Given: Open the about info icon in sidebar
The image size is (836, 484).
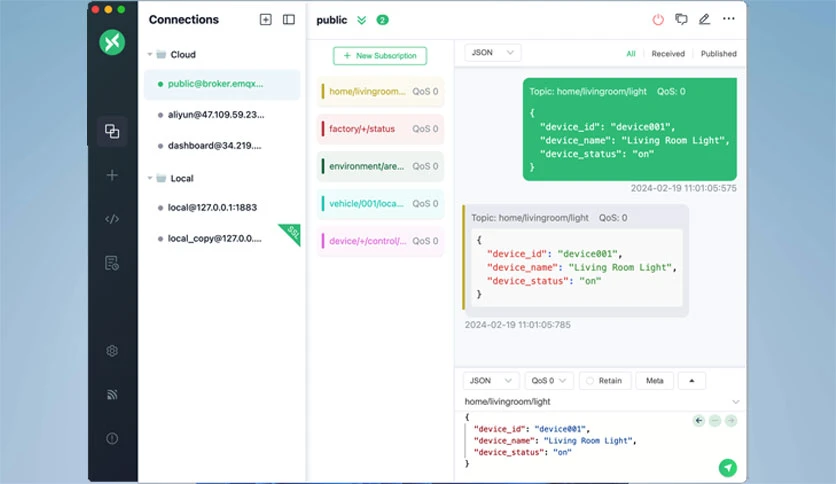Looking at the screenshot, I should pyautogui.click(x=112, y=438).
